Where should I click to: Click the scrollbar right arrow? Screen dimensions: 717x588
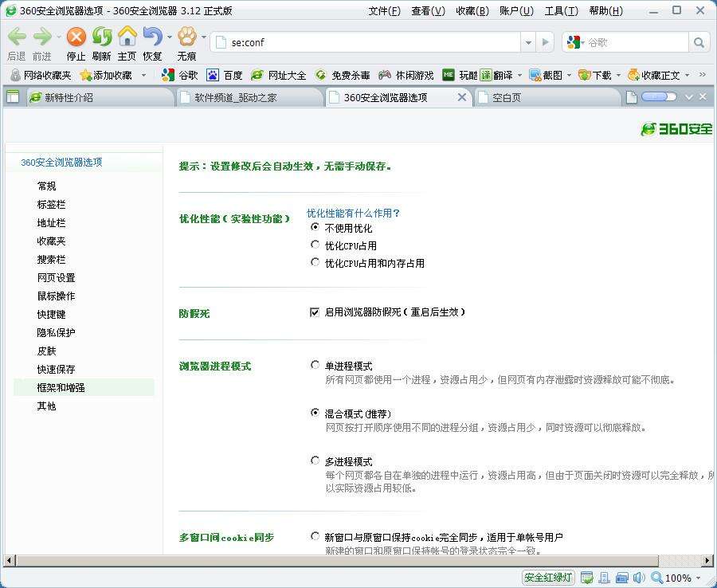[x=707, y=560]
